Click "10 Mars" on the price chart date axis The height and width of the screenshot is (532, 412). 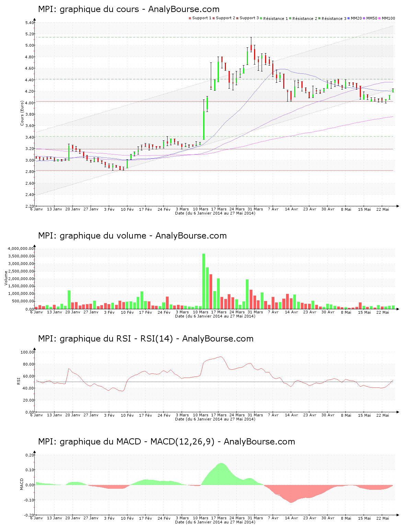pyautogui.click(x=201, y=209)
